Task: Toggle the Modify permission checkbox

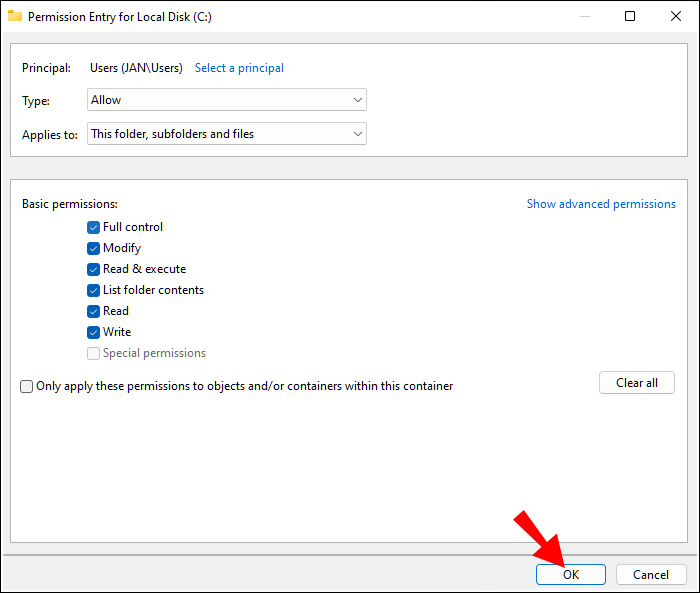Action: pyautogui.click(x=93, y=248)
